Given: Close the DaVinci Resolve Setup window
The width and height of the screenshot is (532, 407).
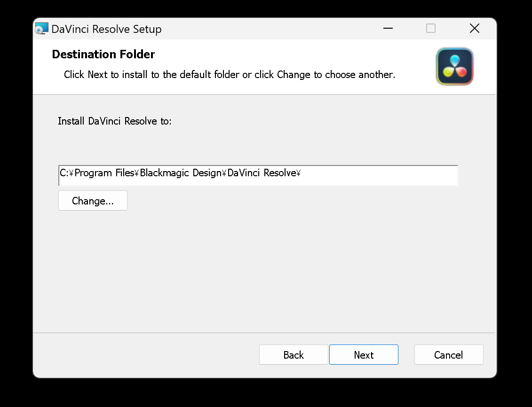Looking at the screenshot, I should (x=474, y=29).
